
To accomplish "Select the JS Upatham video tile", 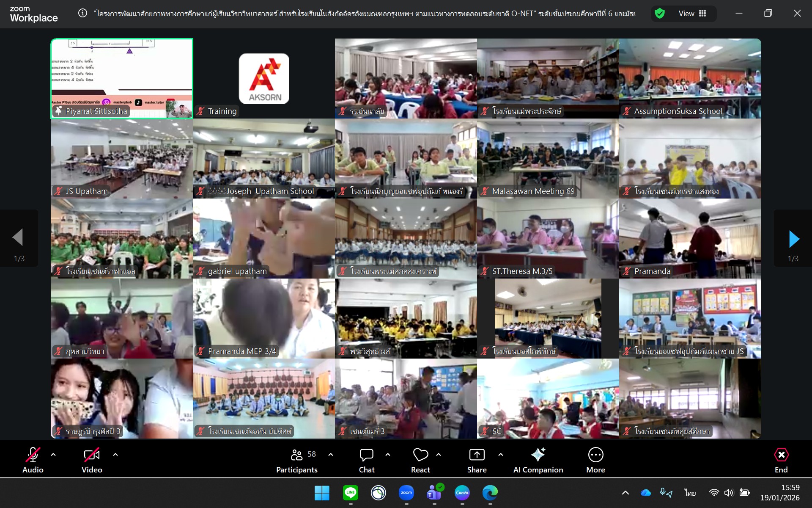I will point(122,158).
